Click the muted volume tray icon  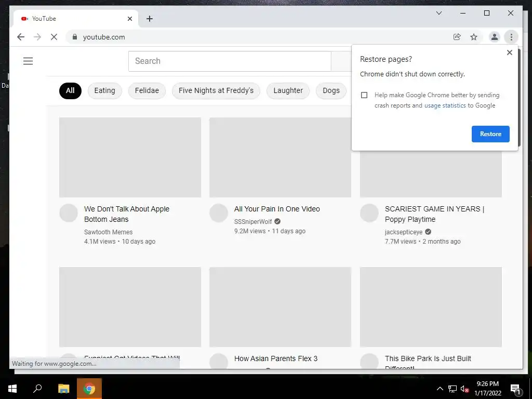pyautogui.click(x=465, y=389)
